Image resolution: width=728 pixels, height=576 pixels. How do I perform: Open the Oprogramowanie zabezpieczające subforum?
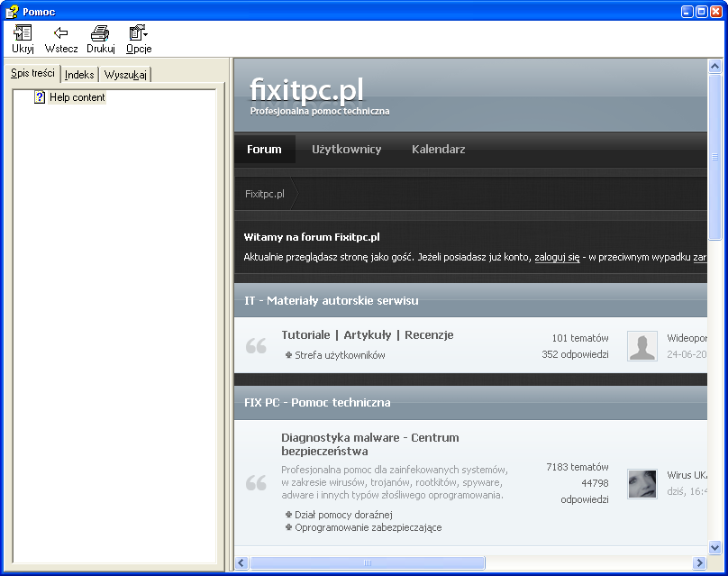pyautogui.click(x=369, y=527)
